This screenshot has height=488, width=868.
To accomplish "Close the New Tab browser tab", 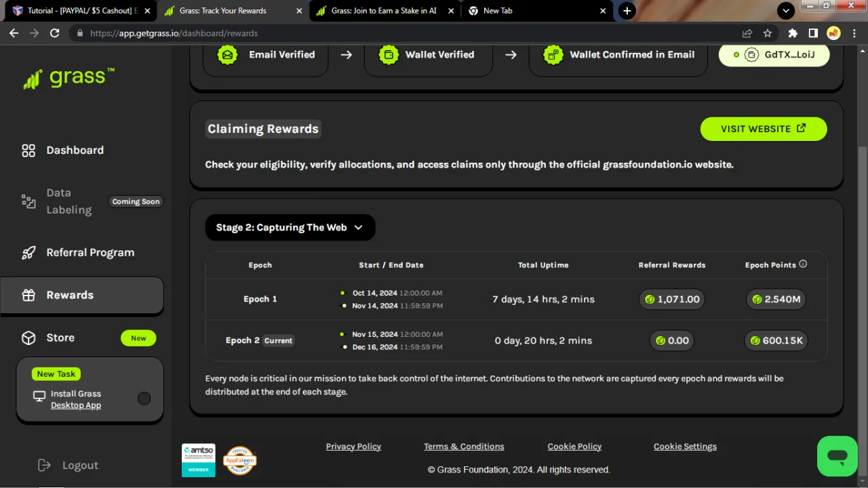I will pos(603,11).
